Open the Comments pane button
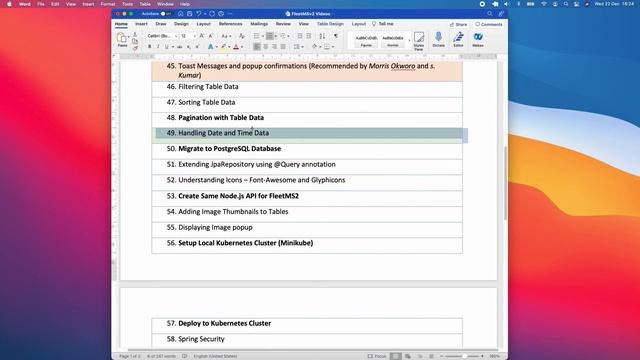This screenshot has width=640, height=360. (x=489, y=24)
